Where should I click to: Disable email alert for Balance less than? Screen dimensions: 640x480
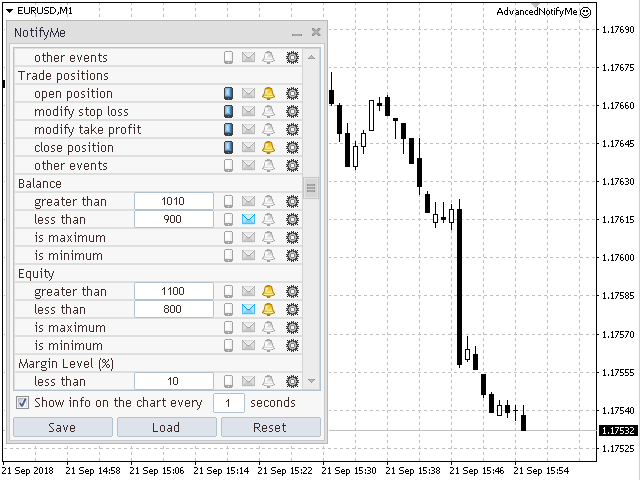(248, 219)
